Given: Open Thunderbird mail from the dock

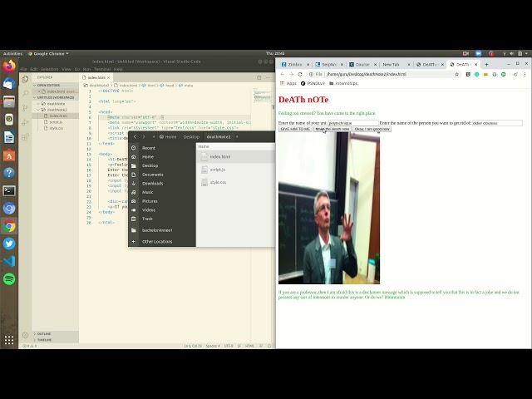Looking at the screenshot, I should tap(9, 84).
